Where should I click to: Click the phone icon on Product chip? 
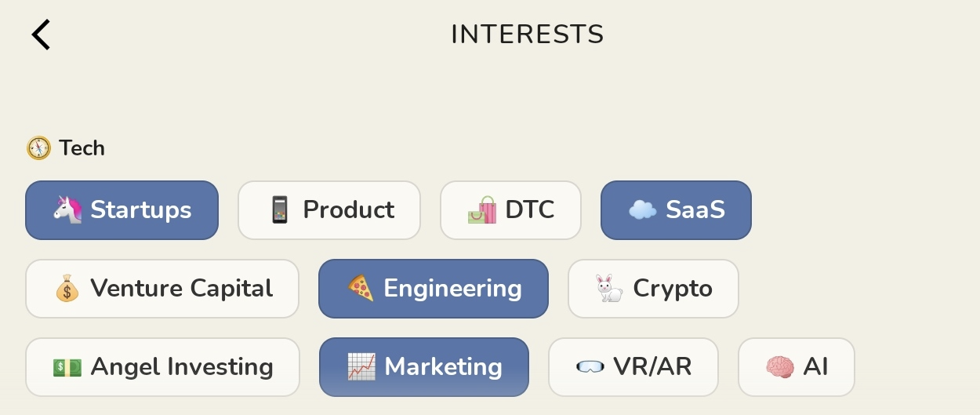(x=280, y=210)
